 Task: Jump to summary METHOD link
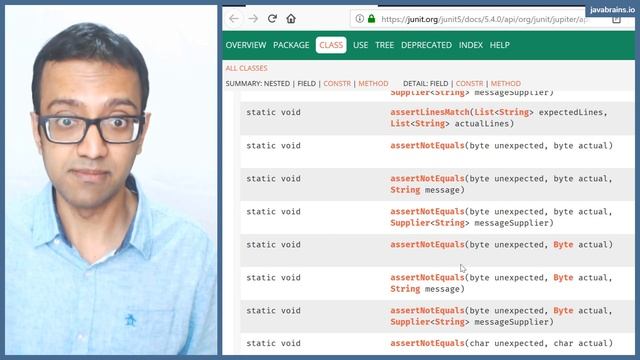coord(373,83)
